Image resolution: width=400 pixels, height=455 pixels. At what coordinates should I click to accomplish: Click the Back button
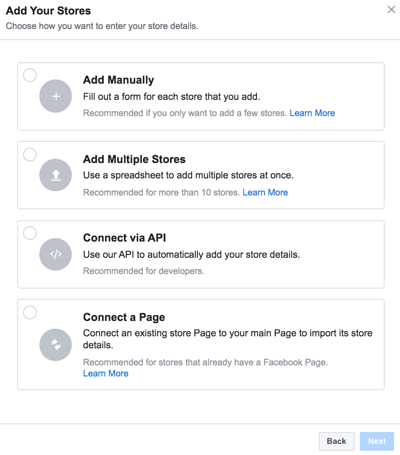tap(337, 441)
